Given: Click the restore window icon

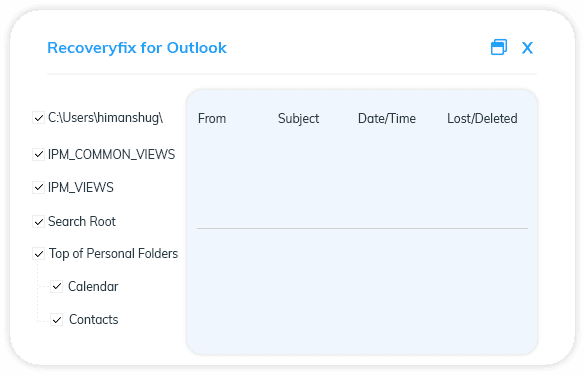Looking at the screenshot, I should pos(498,47).
